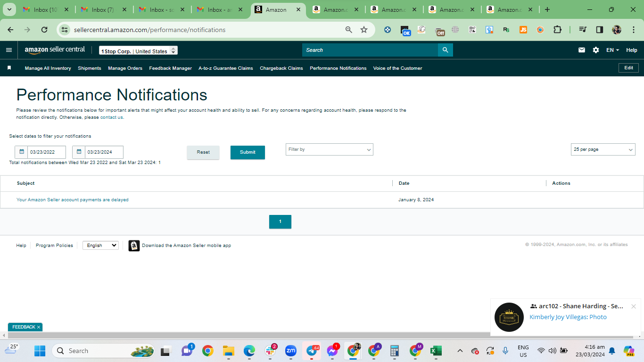The height and width of the screenshot is (362, 644).
Task: Select Performance Notifications in navigation bar
Action: (x=338, y=68)
